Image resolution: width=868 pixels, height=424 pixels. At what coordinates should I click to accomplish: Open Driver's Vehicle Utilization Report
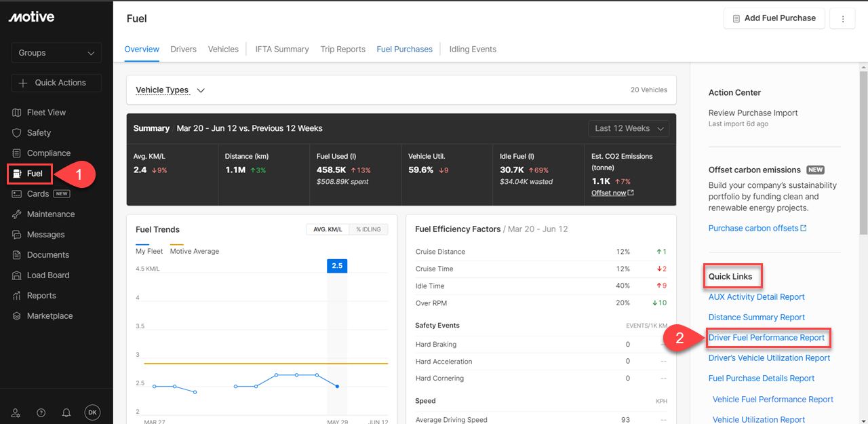(770, 358)
